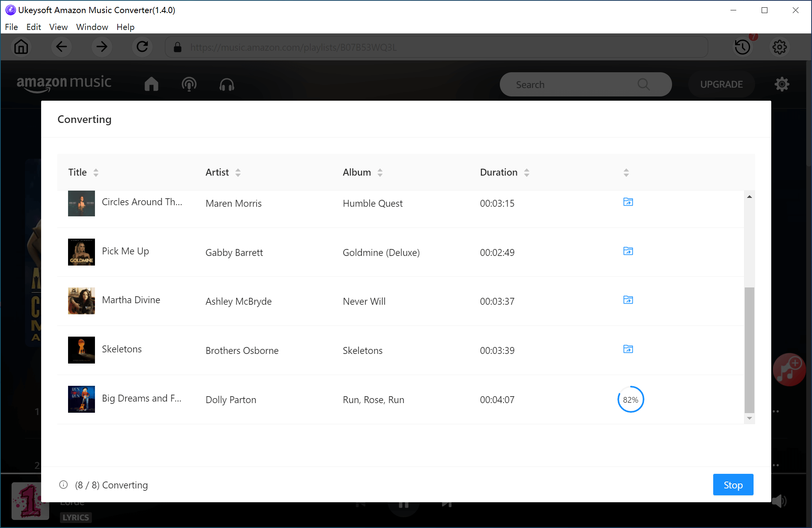Click the history/clock icon in toolbar
This screenshot has width=812, height=528.
click(x=742, y=47)
